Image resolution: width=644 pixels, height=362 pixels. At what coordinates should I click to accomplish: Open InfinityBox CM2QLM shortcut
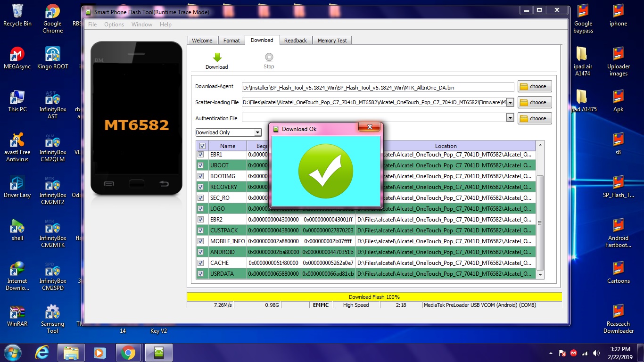tap(52, 147)
